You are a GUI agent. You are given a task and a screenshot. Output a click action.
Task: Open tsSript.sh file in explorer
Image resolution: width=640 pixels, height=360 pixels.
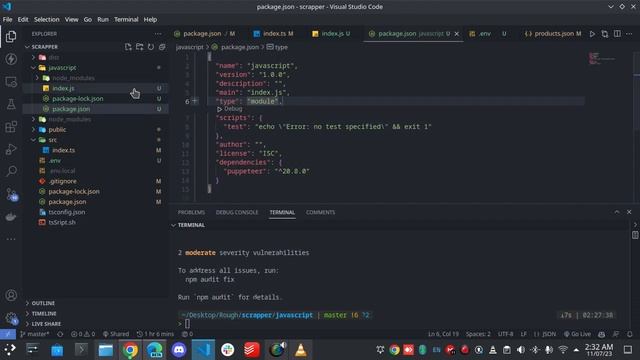coord(62,222)
